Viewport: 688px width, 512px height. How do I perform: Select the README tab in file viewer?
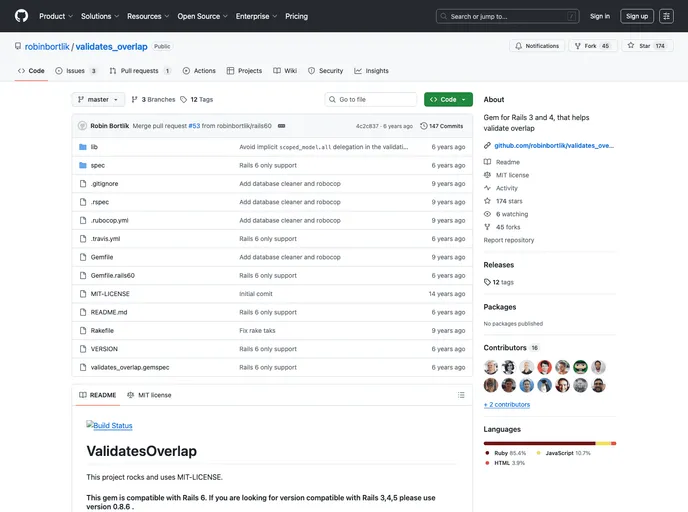[x=97, y=395]
